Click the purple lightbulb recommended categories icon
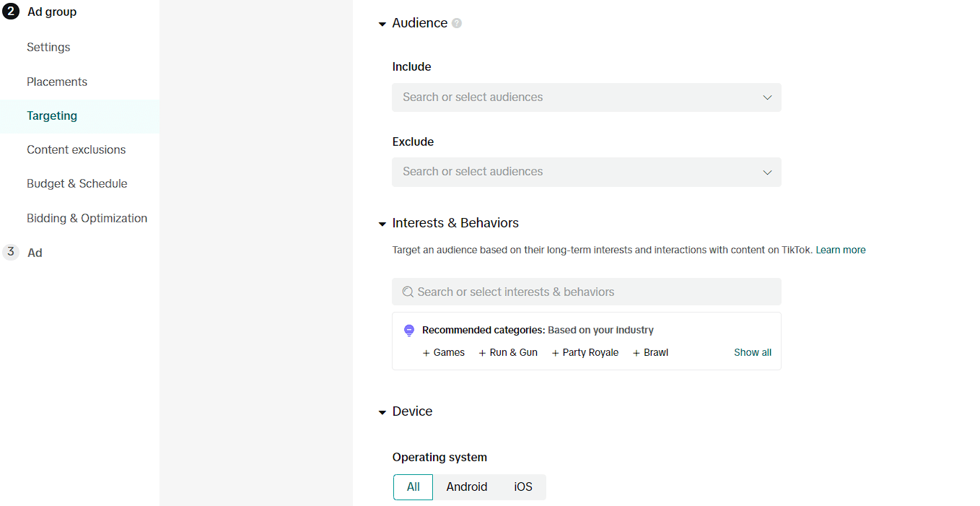 409,331
